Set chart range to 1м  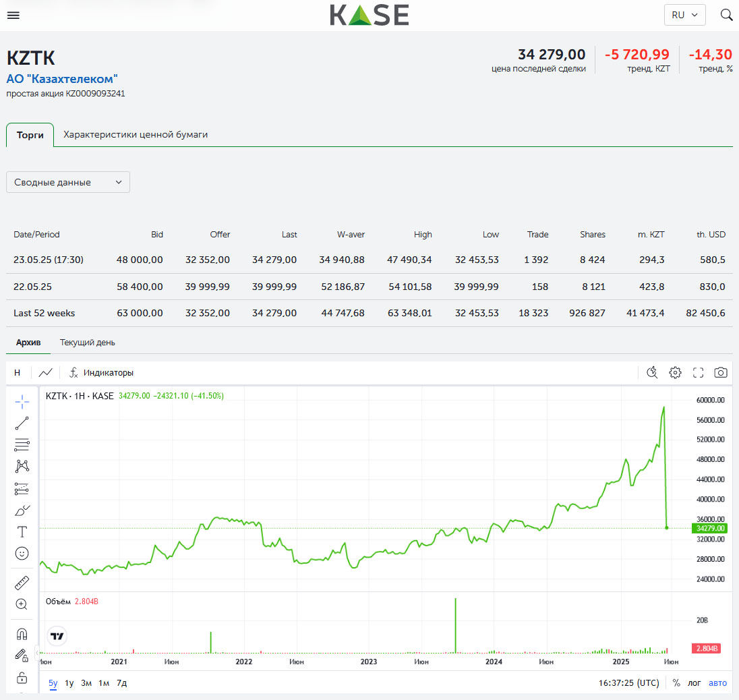pyautogui.click(x=104, y=682)
